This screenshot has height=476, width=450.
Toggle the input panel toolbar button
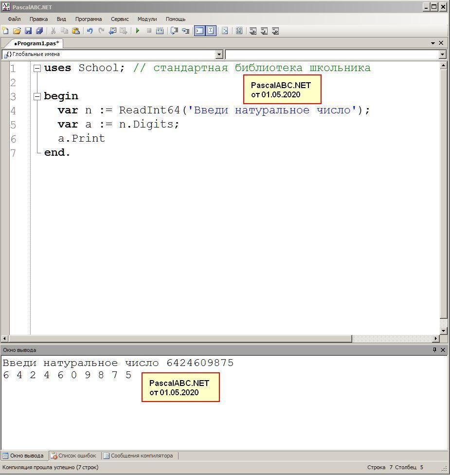click(x=211, y=31)
